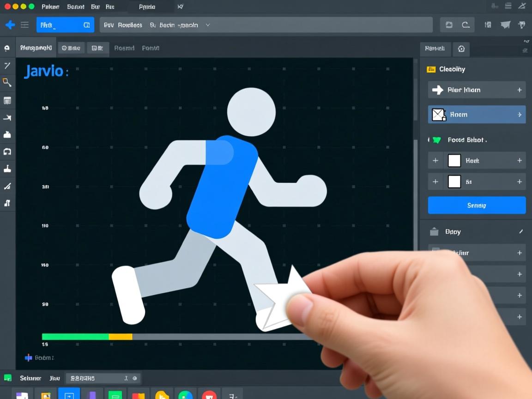Screen dimensions: 532x399
Task: Open the gear settings tab in right panel
Action: point(461,48)
